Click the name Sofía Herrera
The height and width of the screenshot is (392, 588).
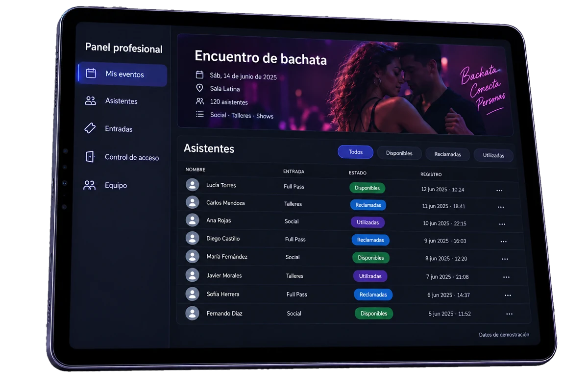pos(223,294)
